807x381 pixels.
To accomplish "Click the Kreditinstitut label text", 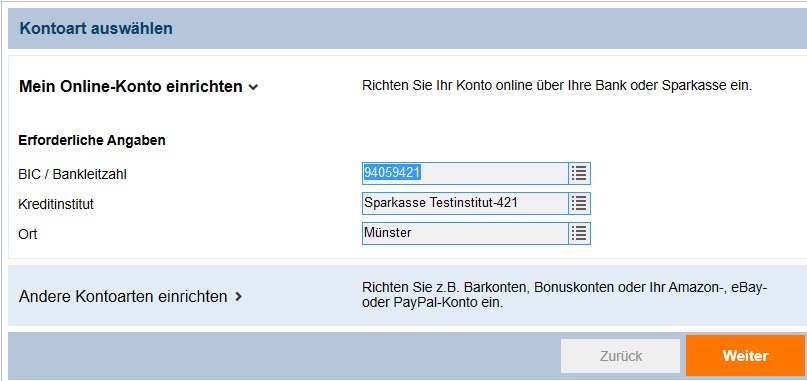I will click(x=56, y=204).
